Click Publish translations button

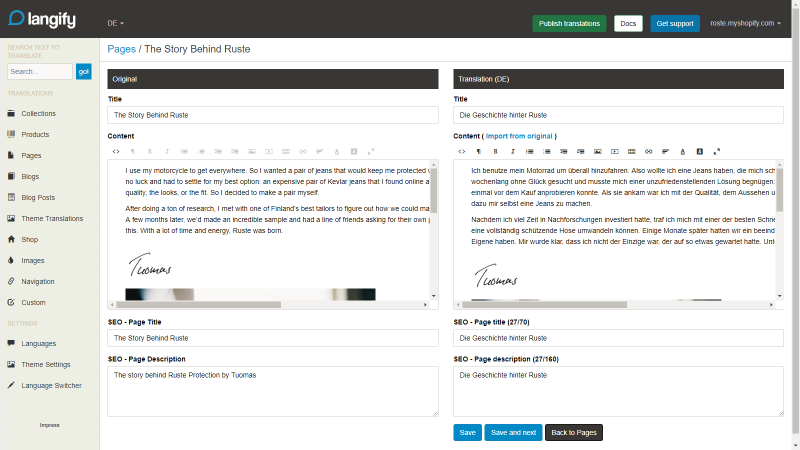coord(569,23)
